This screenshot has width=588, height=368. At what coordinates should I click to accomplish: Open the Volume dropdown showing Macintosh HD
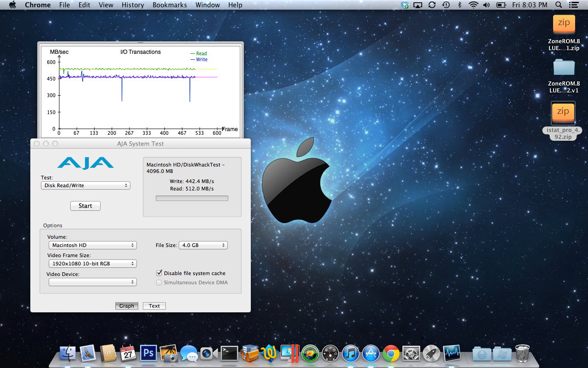coord(93,245)
